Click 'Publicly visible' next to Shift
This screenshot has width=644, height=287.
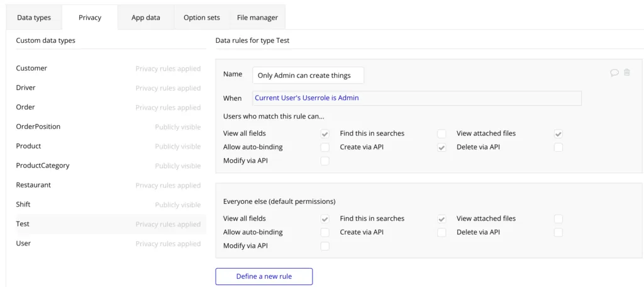tap(178, 205)
